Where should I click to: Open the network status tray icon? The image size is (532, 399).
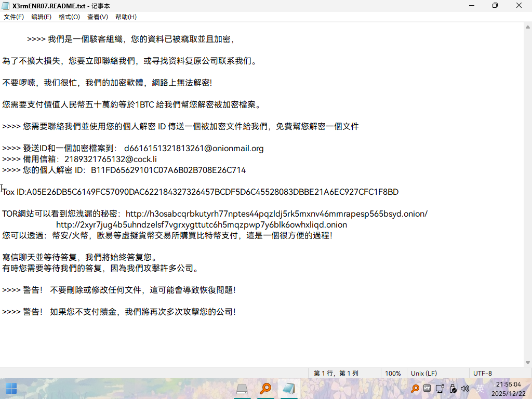[440, 389]
